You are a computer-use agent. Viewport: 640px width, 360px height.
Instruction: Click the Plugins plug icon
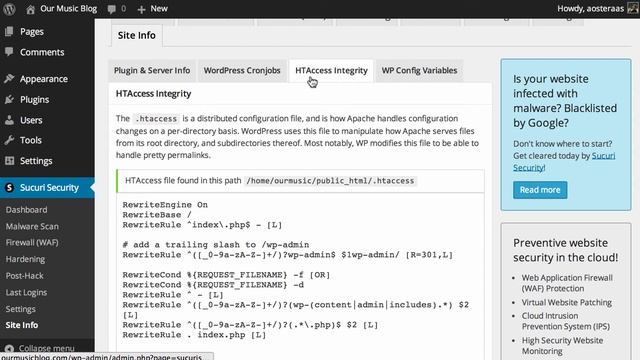click(9, 99)
